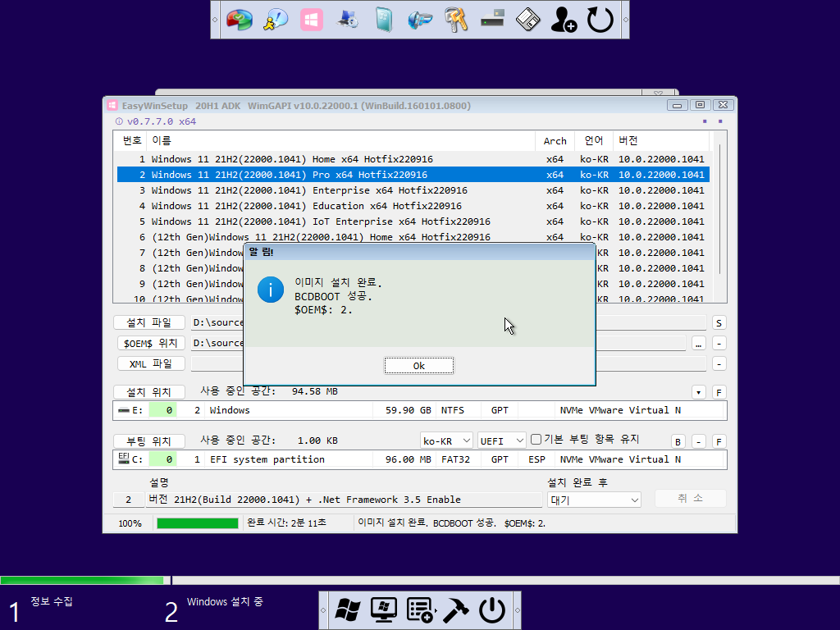
Task: Click the F button on the 설치 위치 row
Action: 719,393
